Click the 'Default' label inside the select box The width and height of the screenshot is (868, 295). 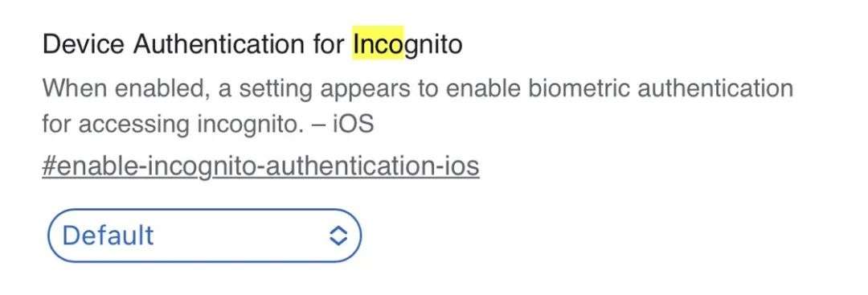coord(108,236)
